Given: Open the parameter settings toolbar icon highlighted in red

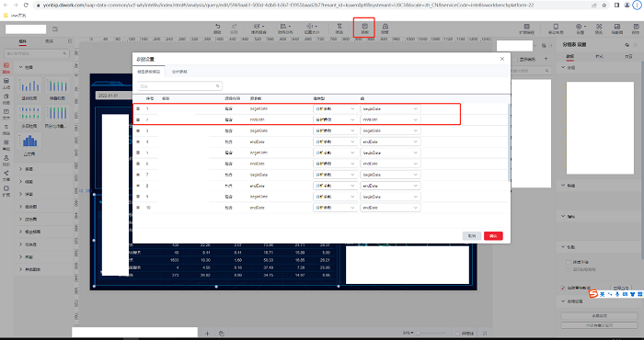Looking at the screenshot, I should tap(364, 27).
